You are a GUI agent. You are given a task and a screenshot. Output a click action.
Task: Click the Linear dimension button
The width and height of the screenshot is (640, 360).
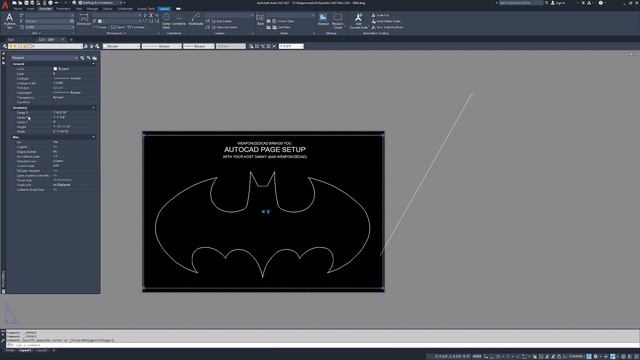101,27
